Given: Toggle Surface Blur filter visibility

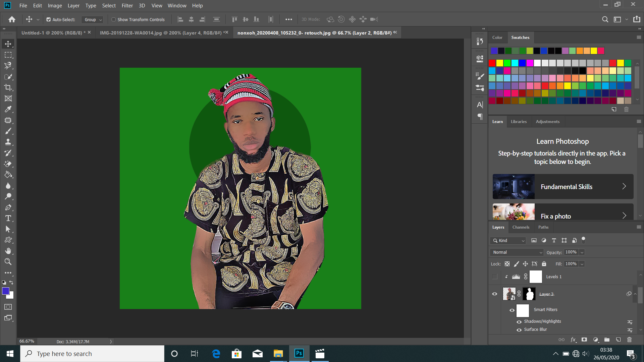Looking at the screenshot, I should click(519, 330).
